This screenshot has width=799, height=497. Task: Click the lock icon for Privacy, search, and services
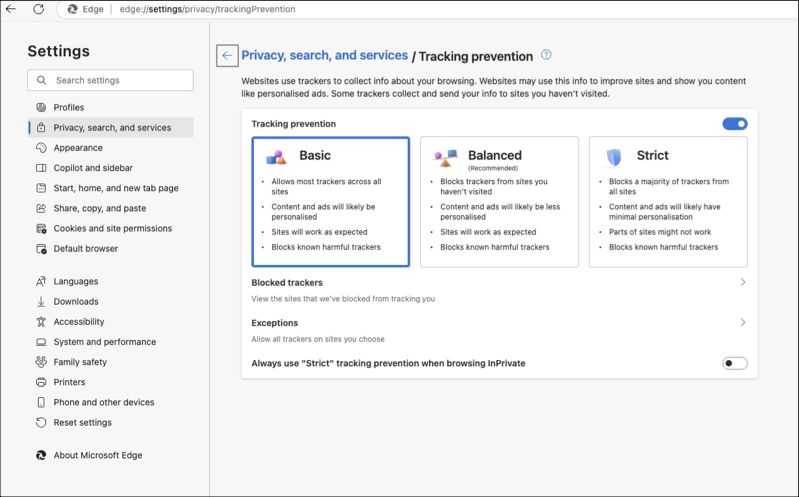[41, 127]
